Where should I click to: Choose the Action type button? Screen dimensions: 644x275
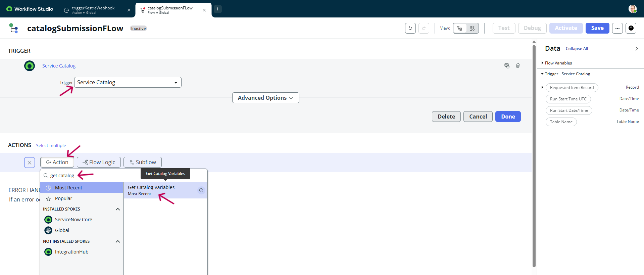pyautogui.click(x=57, y=162)
